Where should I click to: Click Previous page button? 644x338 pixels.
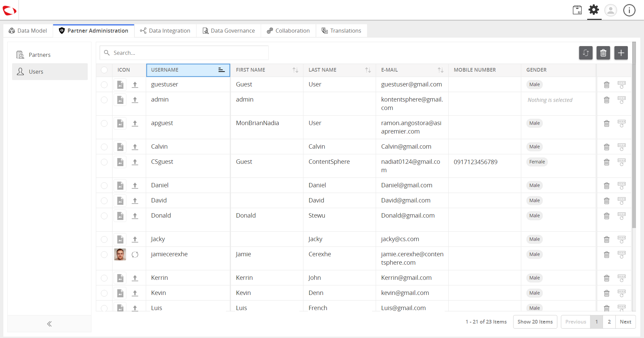point(576,322)
